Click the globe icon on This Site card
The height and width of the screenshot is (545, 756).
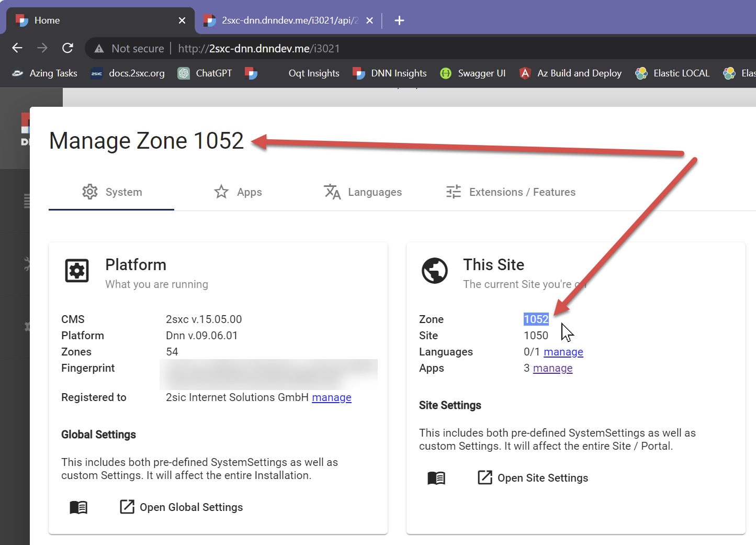click(x=434, y=271)
